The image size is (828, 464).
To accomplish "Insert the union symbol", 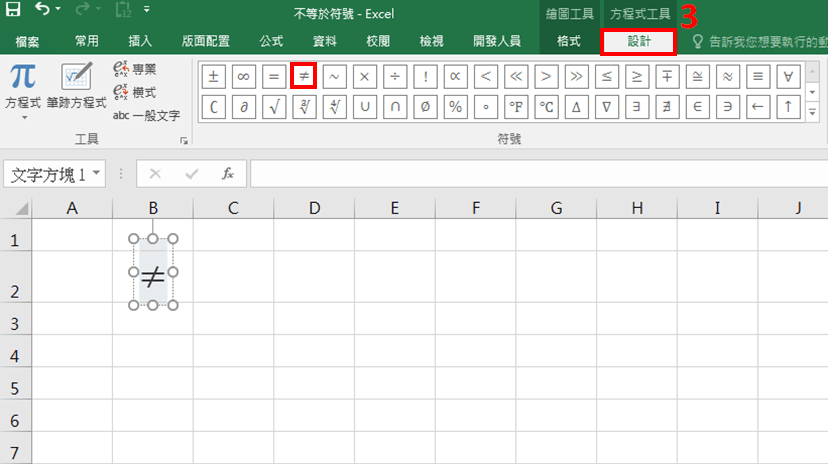I will pos(365,107).
